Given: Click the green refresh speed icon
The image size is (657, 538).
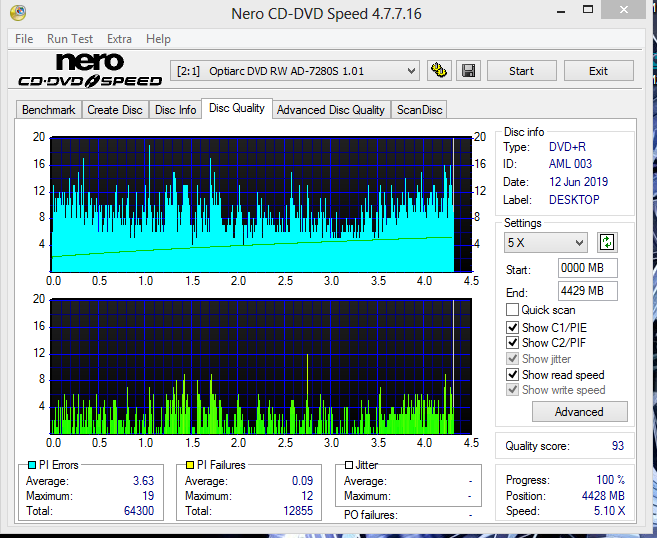Looking at the screenshot, I should (x=607, y=242).
